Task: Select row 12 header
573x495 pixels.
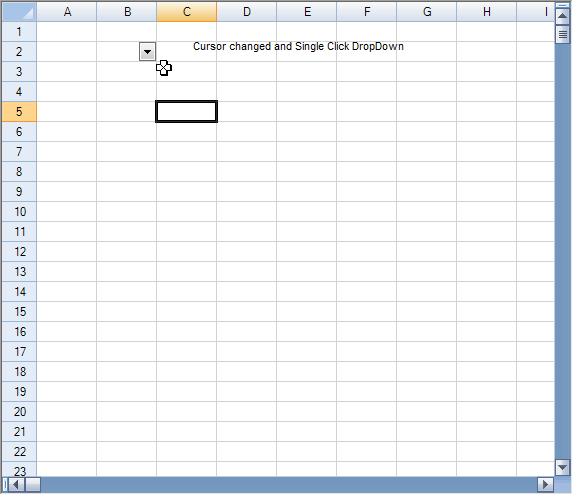Action: 19,252
